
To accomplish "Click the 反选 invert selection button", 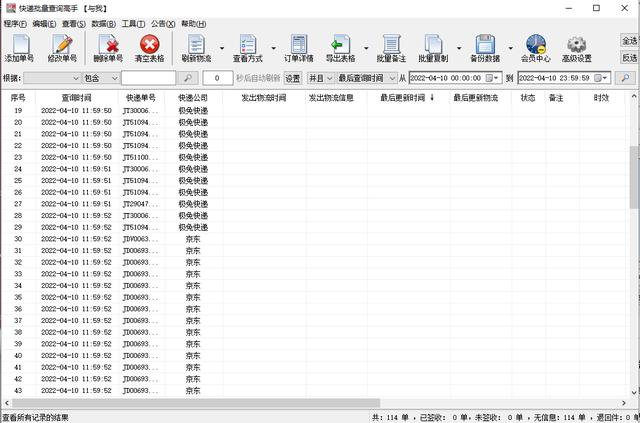I will click(x=629, y=58).
